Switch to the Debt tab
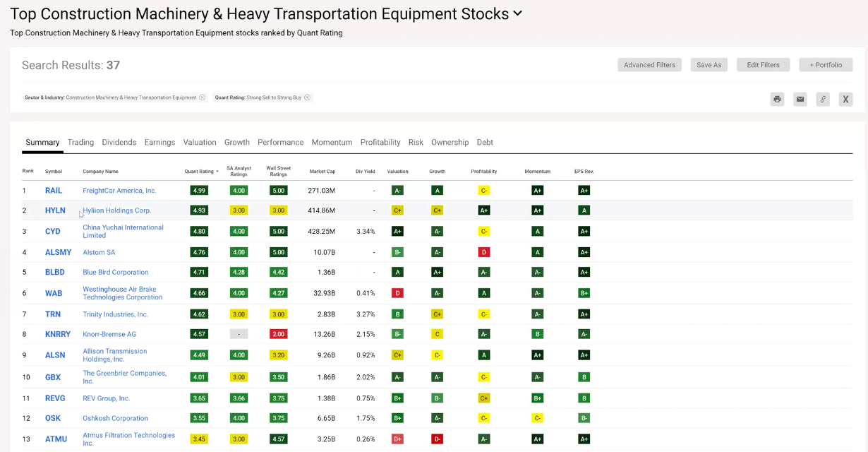868x452 pixels. [485, 142]
